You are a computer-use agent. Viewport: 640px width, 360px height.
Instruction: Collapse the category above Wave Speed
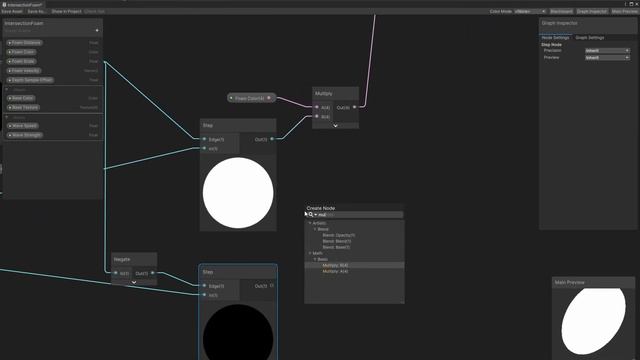point(7,117)
